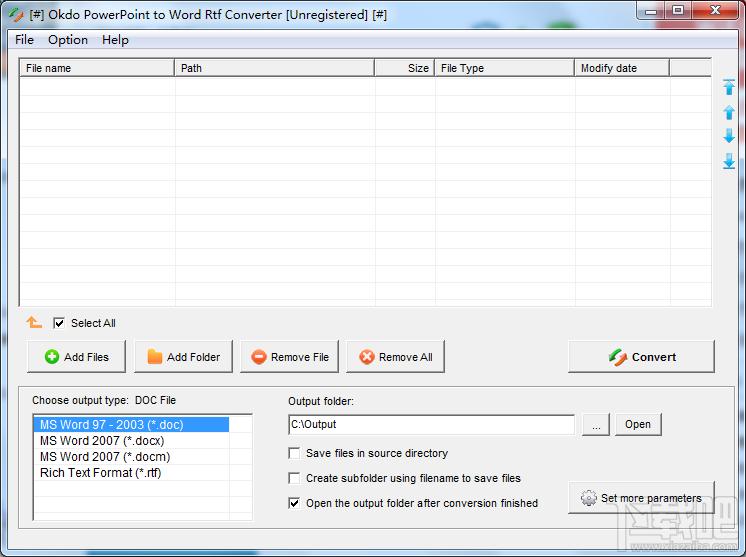
Task: Click the orange up-level arrow icon
Action: coord(34,322)
